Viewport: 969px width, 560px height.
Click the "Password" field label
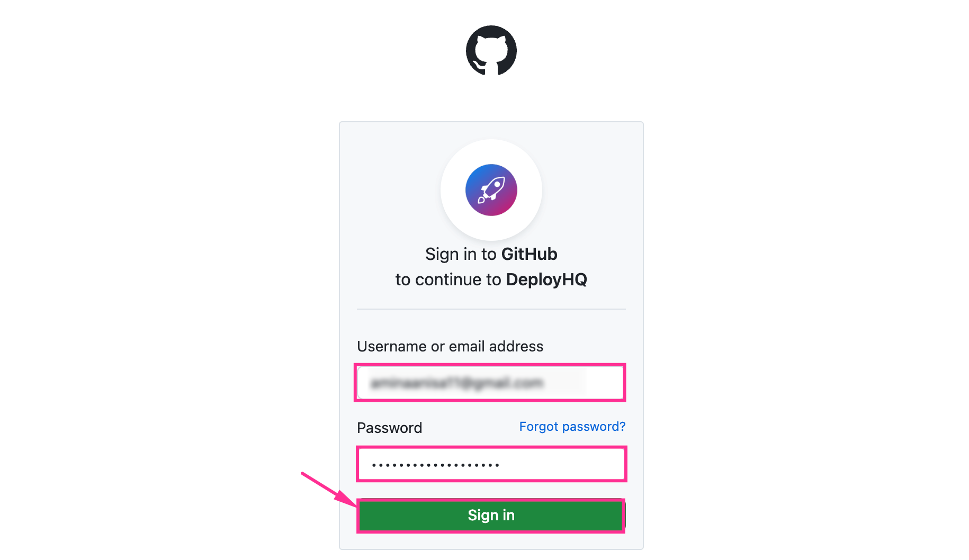coord(389,428)
